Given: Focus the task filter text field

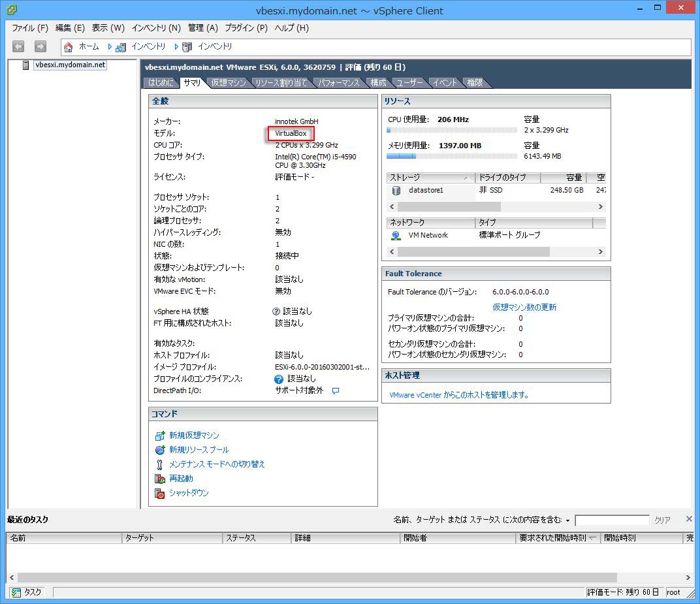Looking at the screenshot, I should [612, 520].
